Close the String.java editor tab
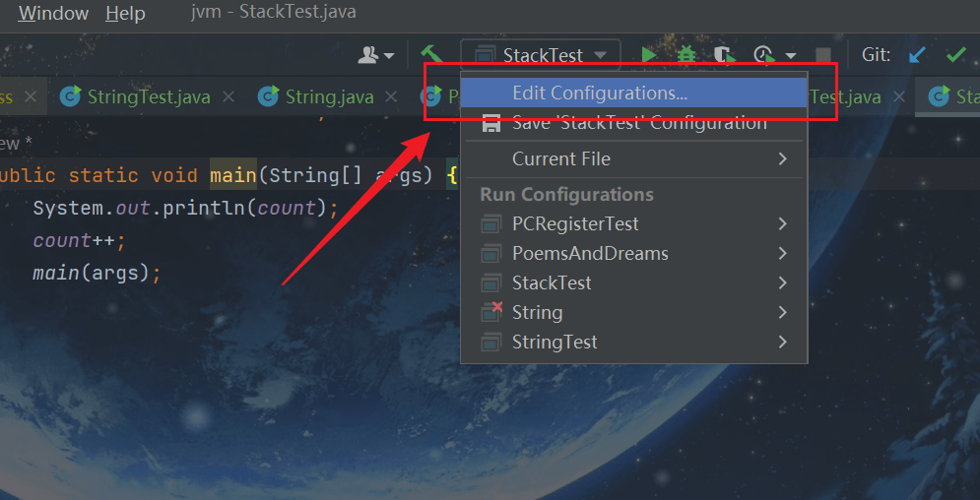 click(x=391, y=97)
